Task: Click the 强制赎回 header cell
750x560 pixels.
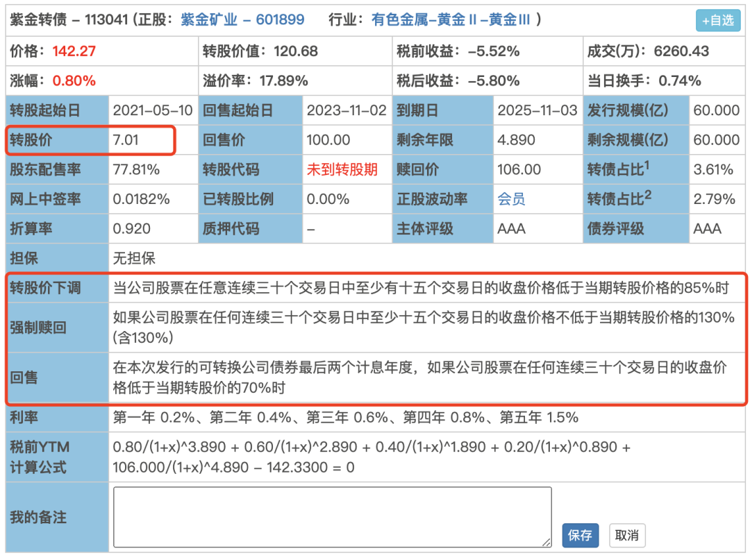Action: click(58, 328)
